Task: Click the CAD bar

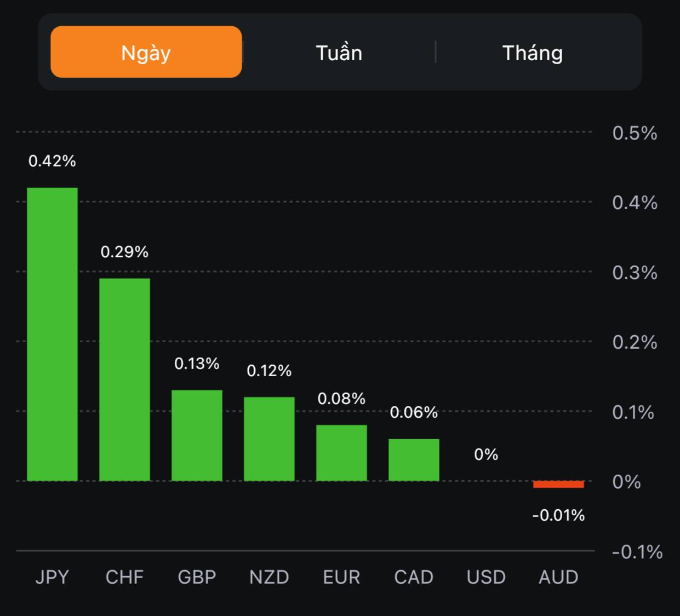Action: coord(414,460)
